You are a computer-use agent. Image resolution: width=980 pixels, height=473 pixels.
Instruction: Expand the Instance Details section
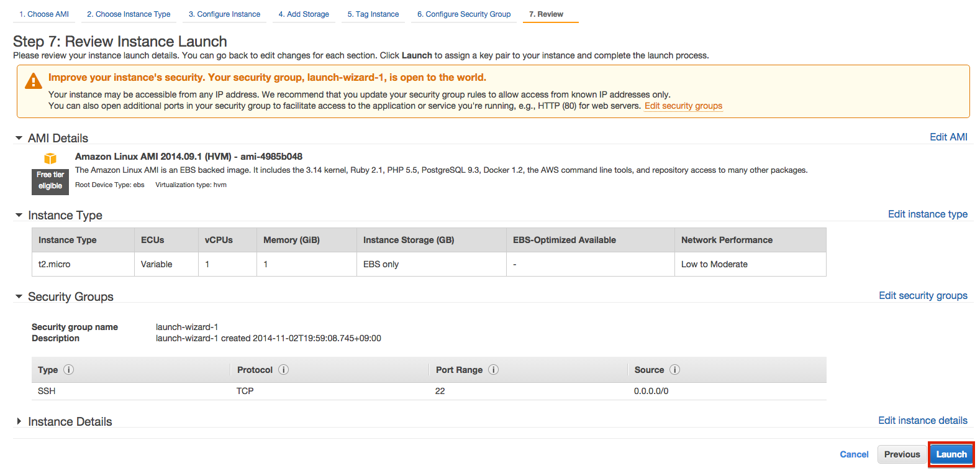pos(19,421)
